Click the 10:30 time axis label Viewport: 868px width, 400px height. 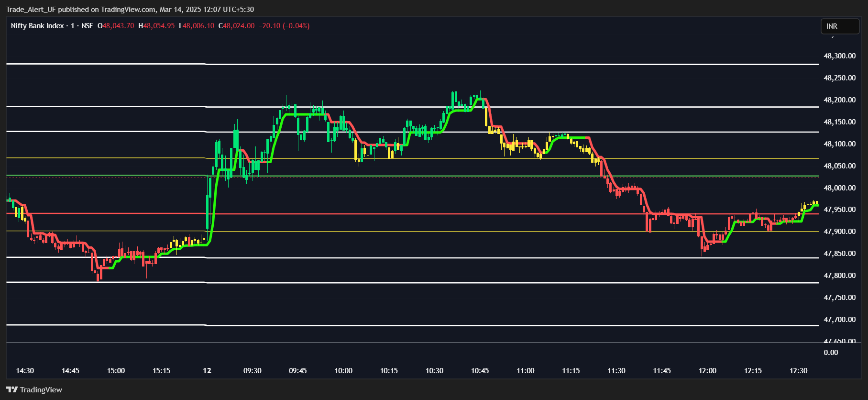pos(434,371)
